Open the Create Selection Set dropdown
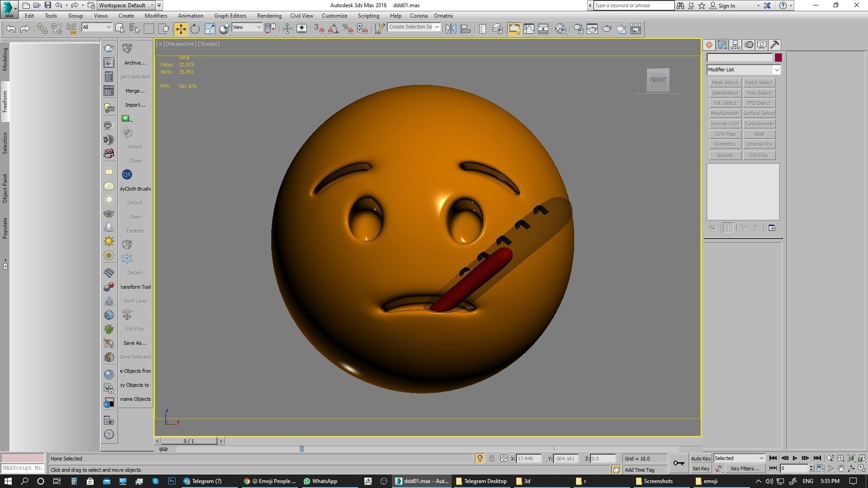This screenshot has width=868, height=488. 414,27
